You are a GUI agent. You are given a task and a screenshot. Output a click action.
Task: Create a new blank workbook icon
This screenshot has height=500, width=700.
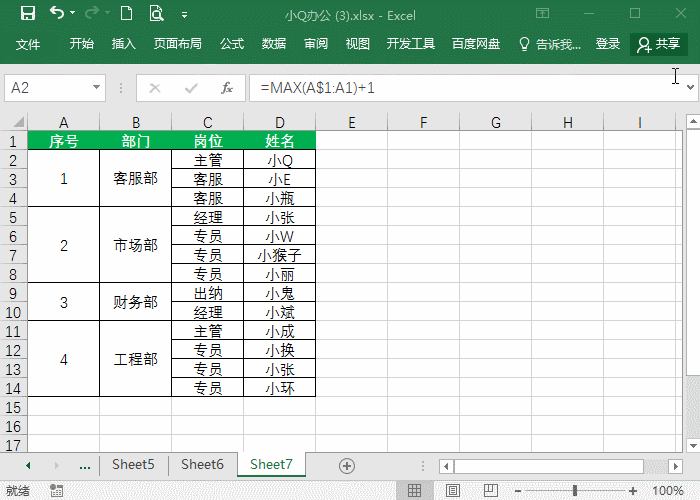pos(126,13)
